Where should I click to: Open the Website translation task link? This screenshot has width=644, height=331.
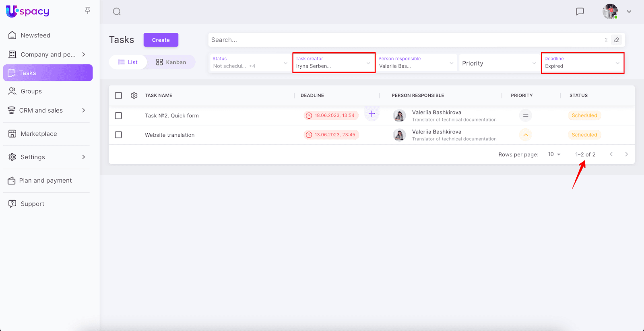[x=169, y=135]
